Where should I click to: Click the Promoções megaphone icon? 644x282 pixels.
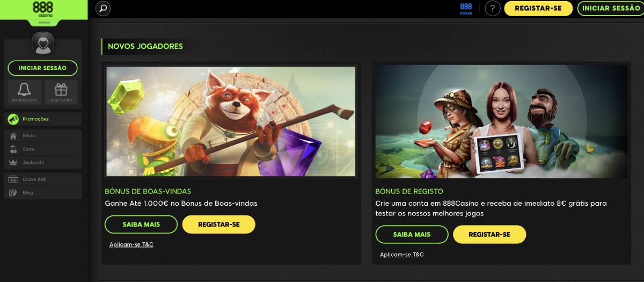(13, 119)
